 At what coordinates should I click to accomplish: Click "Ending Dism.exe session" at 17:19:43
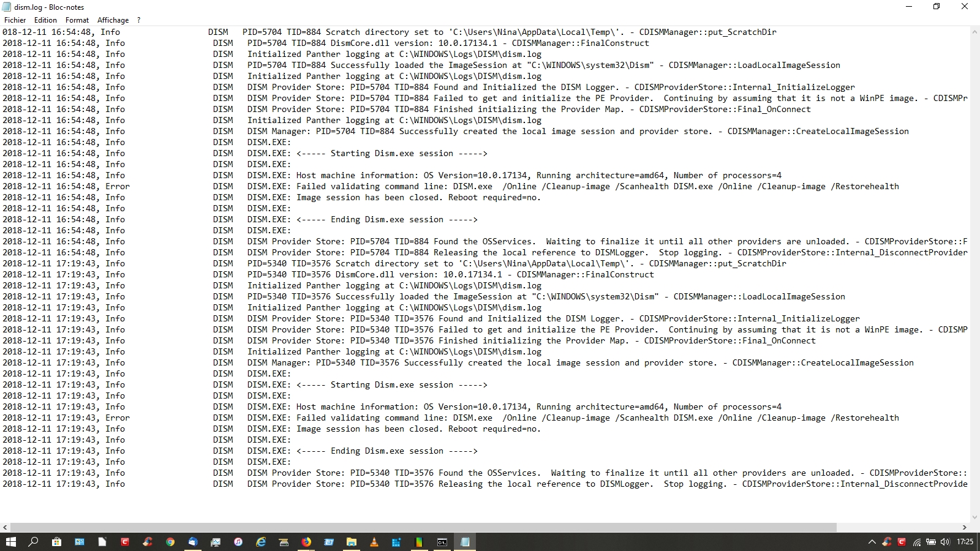click(x=387, y=451)
